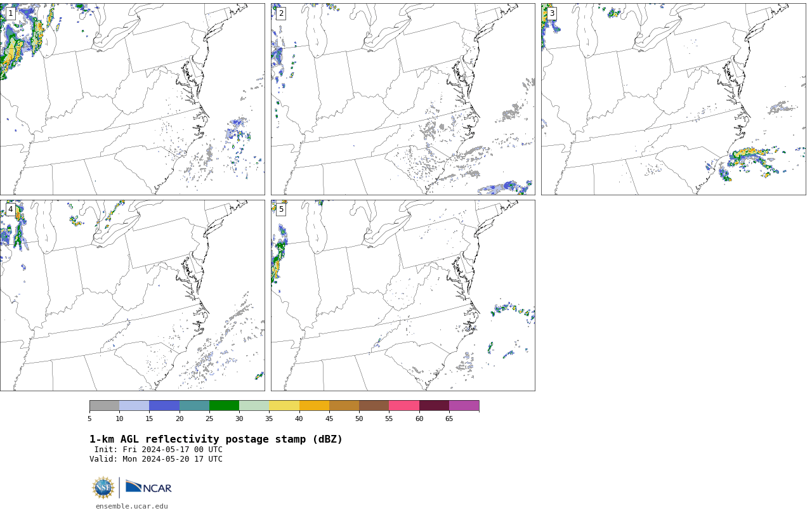Viewport: 812px width, 513px height.
Task: Click the tan 45-50 dBZ swatch
Action: coord(344,405)
